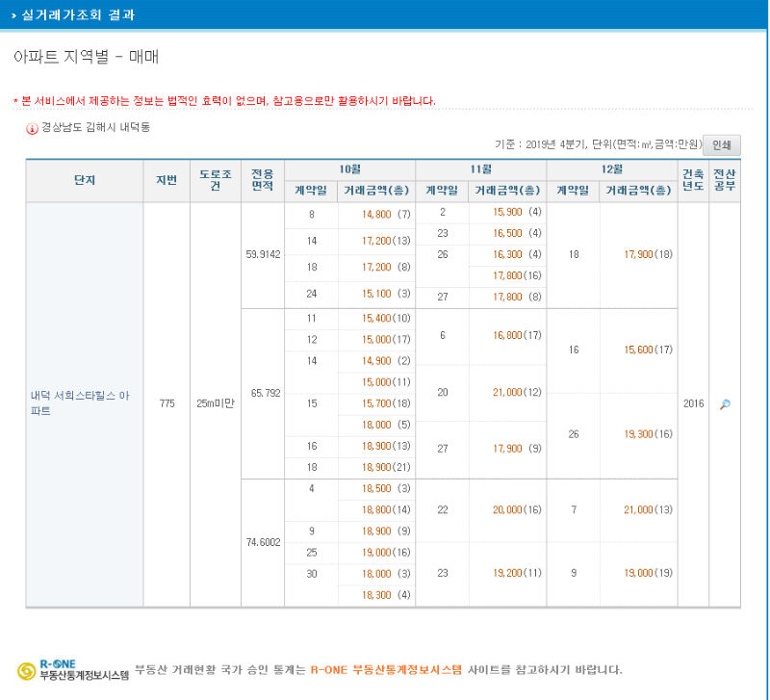Click the 17,800 (8) price
The width and height of the screenshot is (770, 700).
tap(517, 297)
